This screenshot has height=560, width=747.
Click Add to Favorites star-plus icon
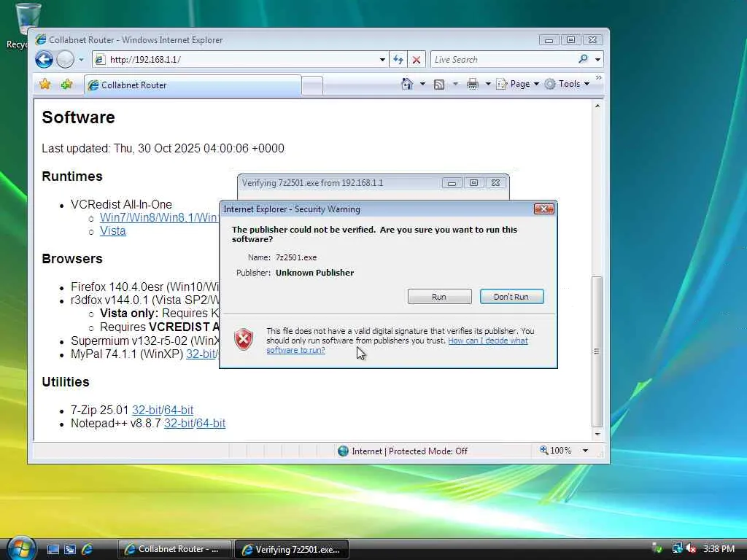(x=66, y=85)
